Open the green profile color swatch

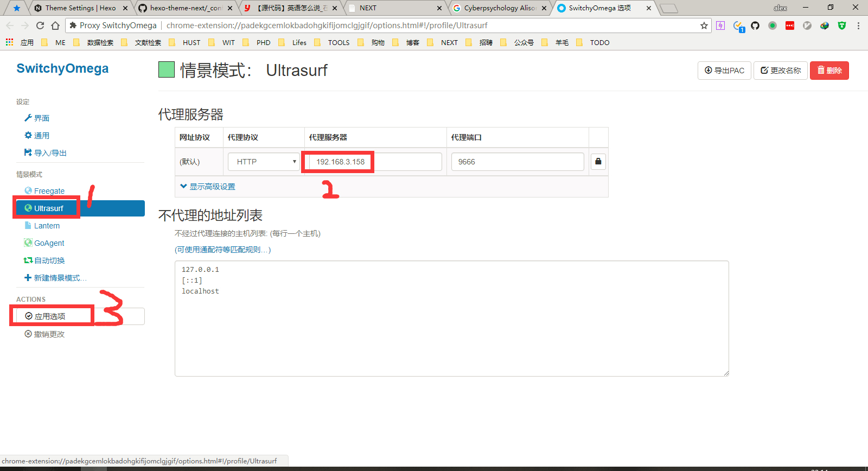[167, 69]
